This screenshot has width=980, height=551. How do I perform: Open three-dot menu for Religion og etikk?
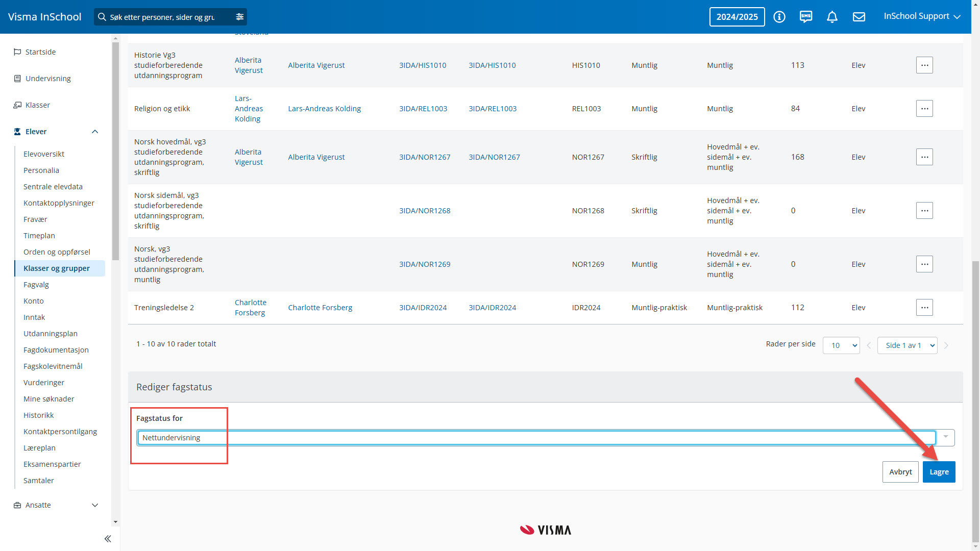[924, 109]
